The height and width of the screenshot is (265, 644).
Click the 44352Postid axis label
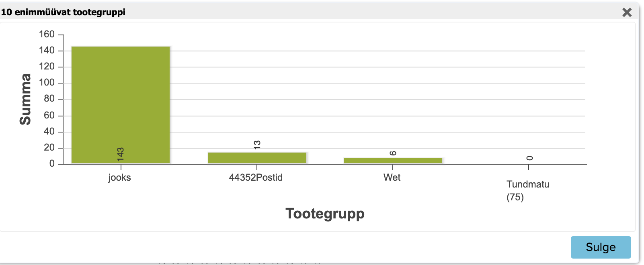256,177
